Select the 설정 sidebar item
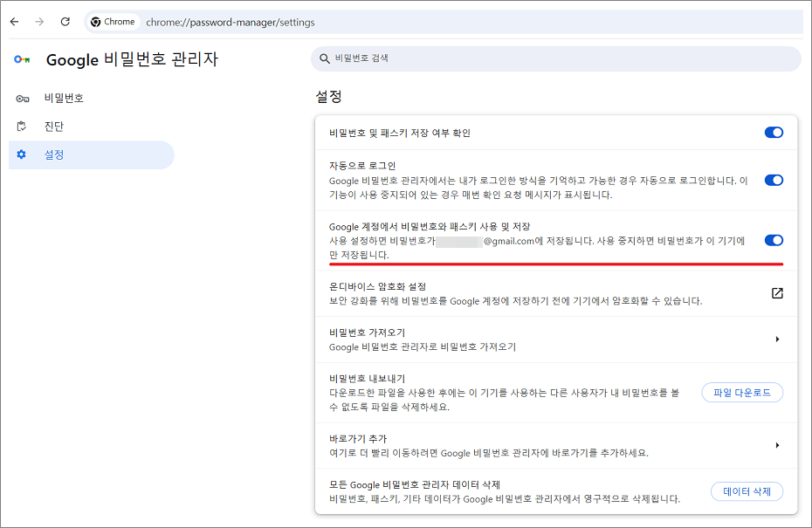 tap(91, 154)
